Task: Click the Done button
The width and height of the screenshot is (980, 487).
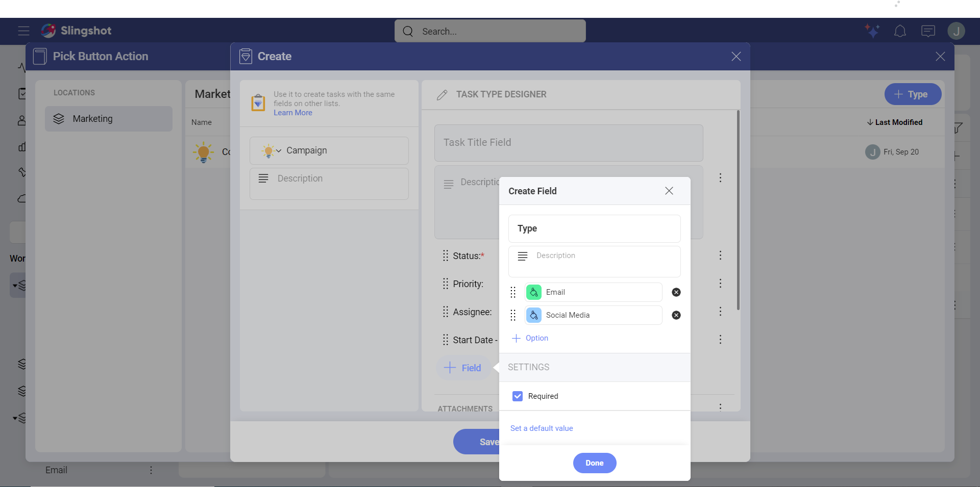Action: click(595, 463)
